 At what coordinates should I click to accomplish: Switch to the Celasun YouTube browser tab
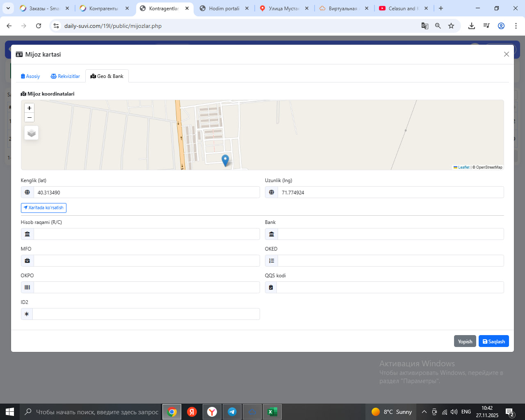404,8
